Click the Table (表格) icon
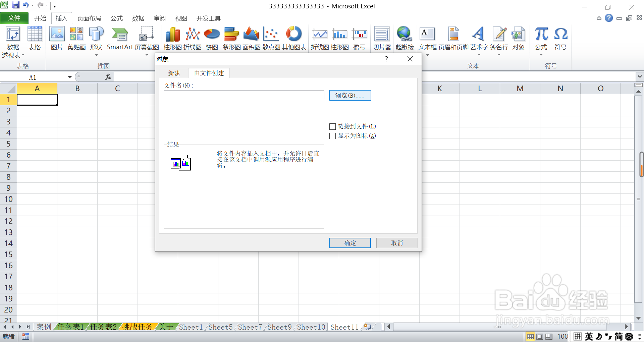Screen dimensions: 644x342 (x=35, y=39)
